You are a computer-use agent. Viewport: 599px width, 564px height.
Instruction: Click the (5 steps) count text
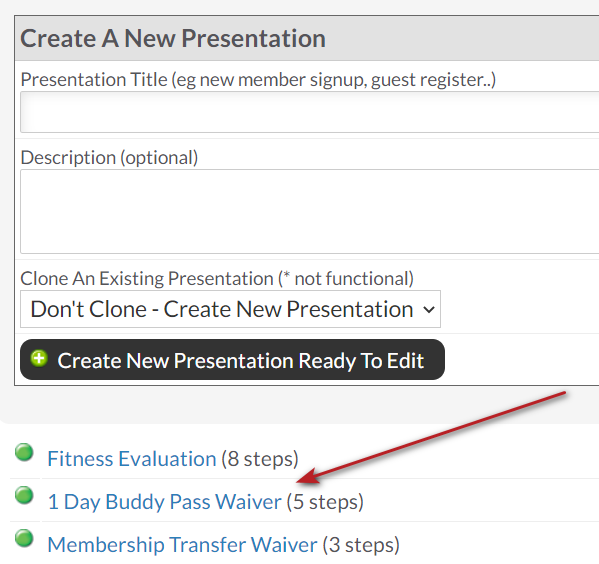click(x=325, y=502)
